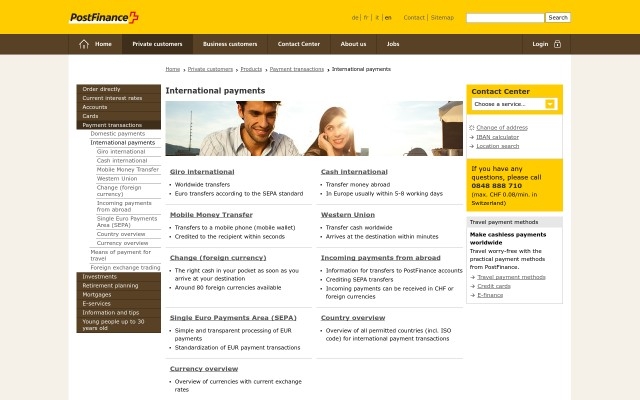The width and height of the screenshot is (640, 400).
Task: Open the Private customers navigation tab
Action: pos(157,44)
